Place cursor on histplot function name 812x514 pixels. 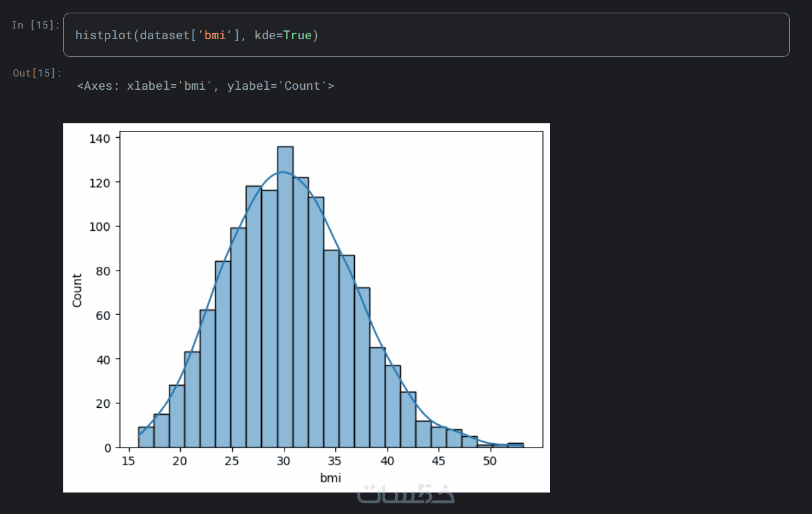tap(104, 35)
